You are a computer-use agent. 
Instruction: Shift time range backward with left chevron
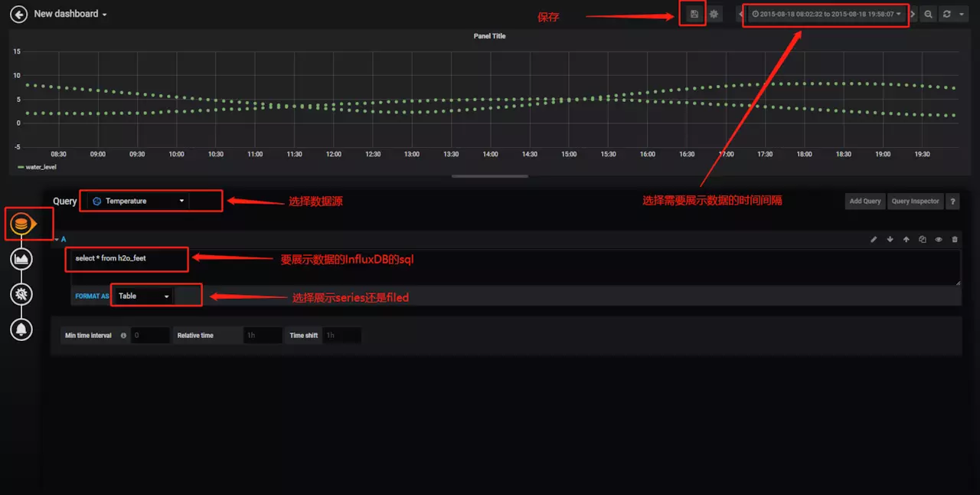tap(740, 14)
